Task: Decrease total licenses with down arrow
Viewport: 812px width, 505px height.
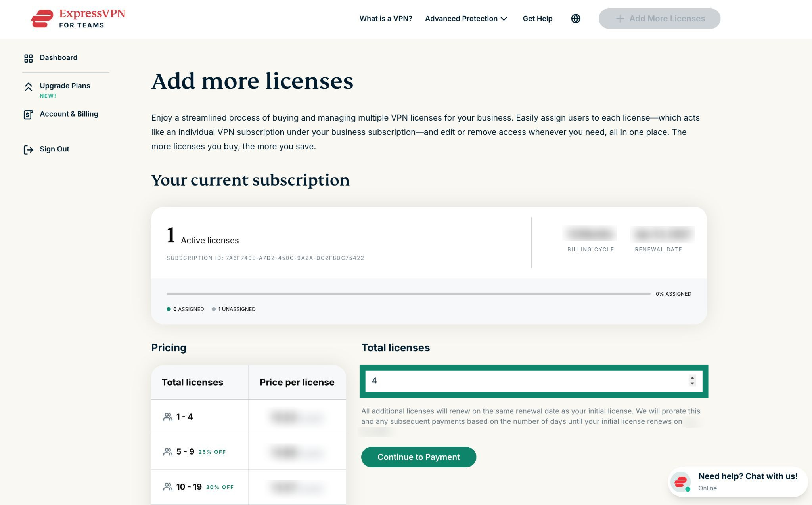Action: (x=692, y=384)
